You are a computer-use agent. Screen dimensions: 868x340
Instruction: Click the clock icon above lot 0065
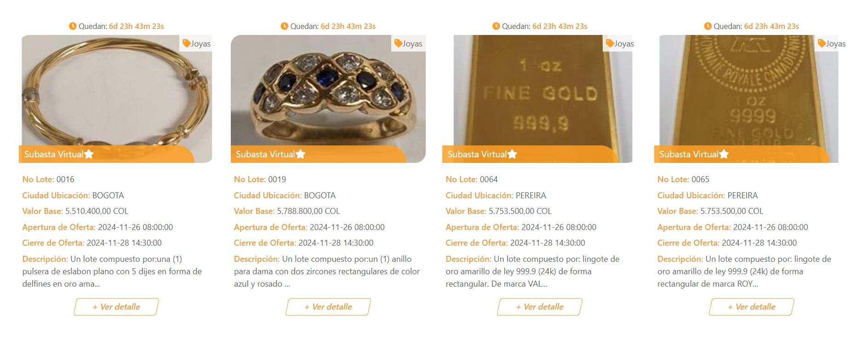tap(708, 26)
